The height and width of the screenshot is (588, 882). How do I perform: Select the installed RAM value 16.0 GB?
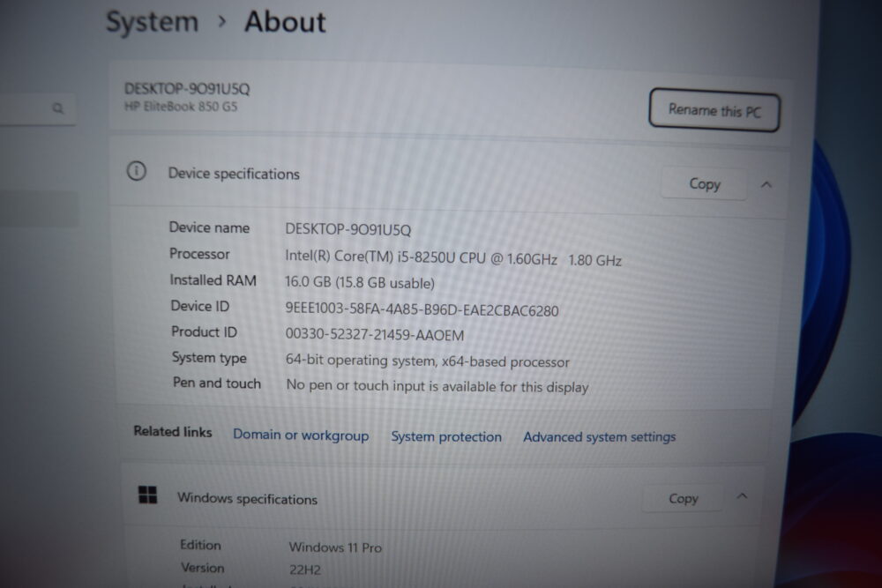(x=360, y=282)
